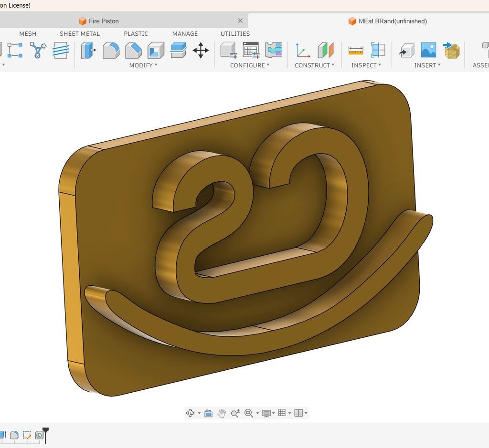The image size is (489, 448).
Task: Click the Move/Copy arrows icon
Action: click(201, 50)
